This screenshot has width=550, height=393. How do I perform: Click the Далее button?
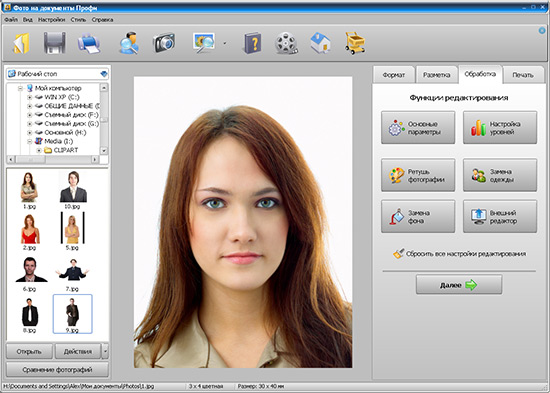(x=459, y=285)
